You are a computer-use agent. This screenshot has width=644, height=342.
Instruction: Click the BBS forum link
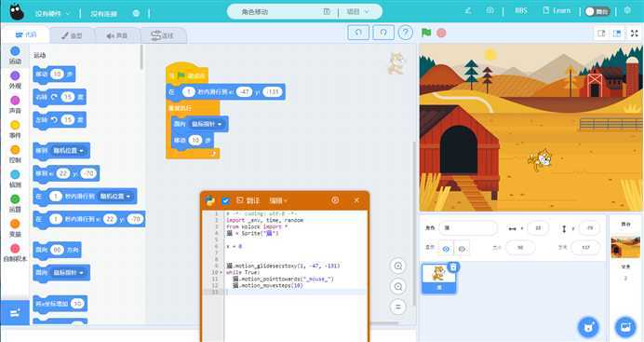[x=521, y=10]
